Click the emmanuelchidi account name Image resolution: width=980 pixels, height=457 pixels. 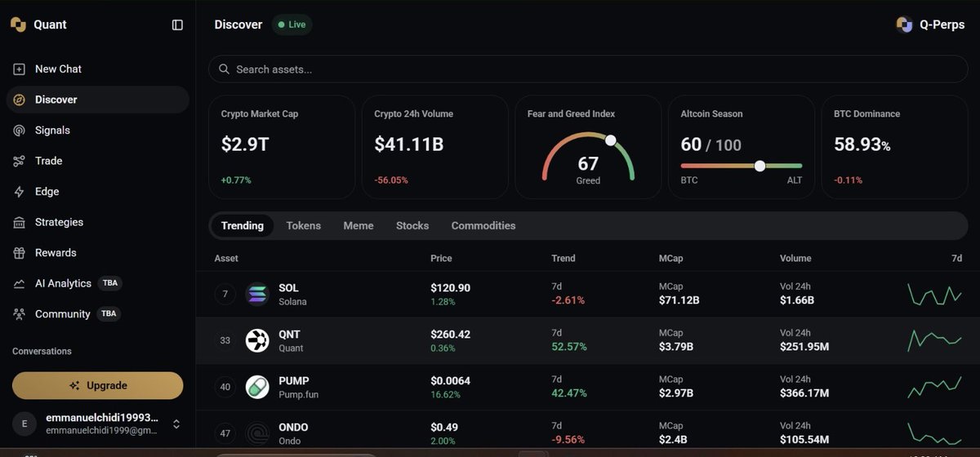pos(101,418)
